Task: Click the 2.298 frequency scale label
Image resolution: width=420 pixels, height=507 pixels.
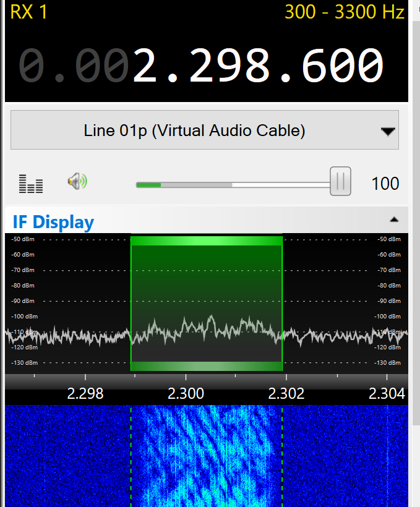Action: tap(85, 394)
